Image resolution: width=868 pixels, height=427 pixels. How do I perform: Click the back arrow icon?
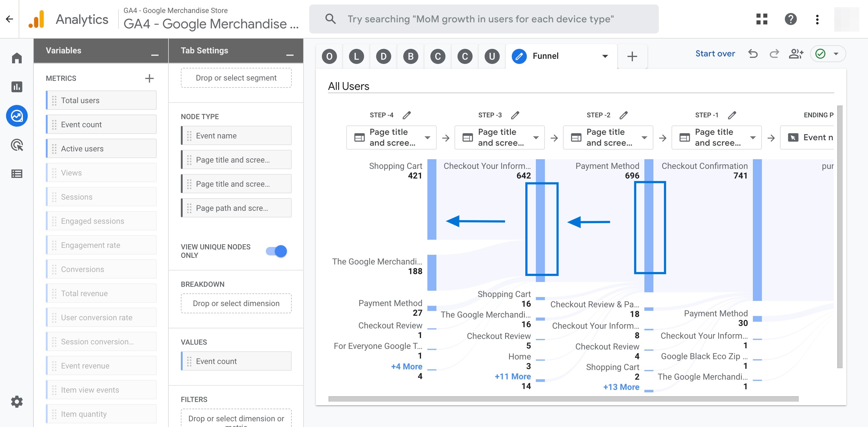(9, 19)
